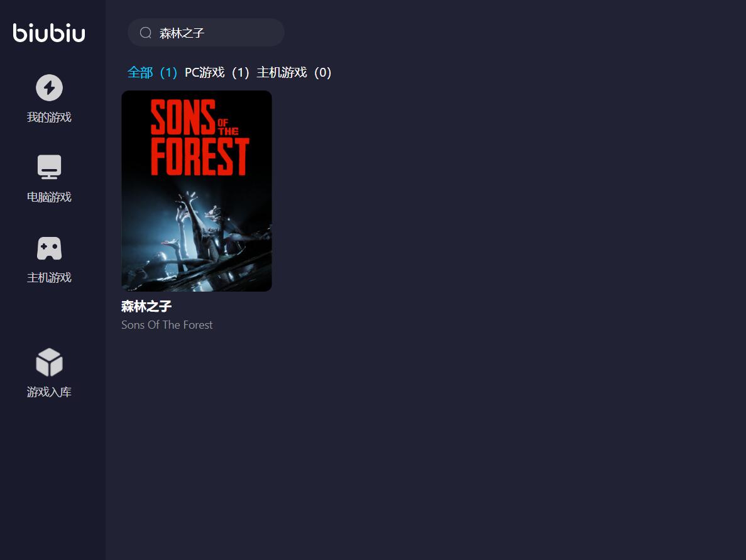
Task: Select the 游戏入库 sidebar label
Action: 49,392
